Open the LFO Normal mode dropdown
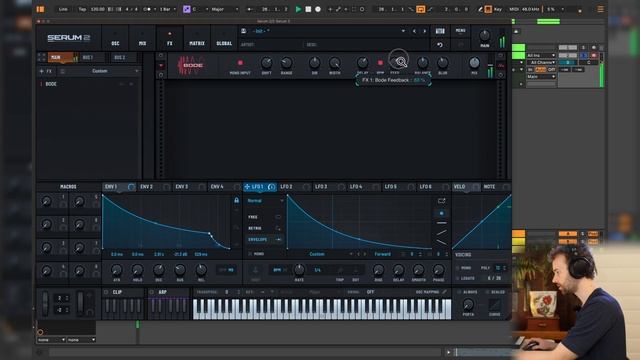This screenshot has width=640, height=360. tap(264, 201)
